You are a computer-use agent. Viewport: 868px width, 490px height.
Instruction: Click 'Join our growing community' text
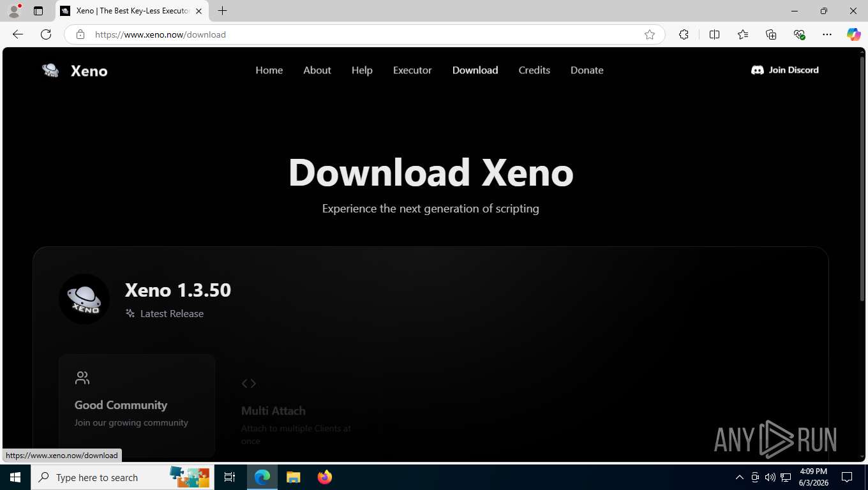point(131,422)
